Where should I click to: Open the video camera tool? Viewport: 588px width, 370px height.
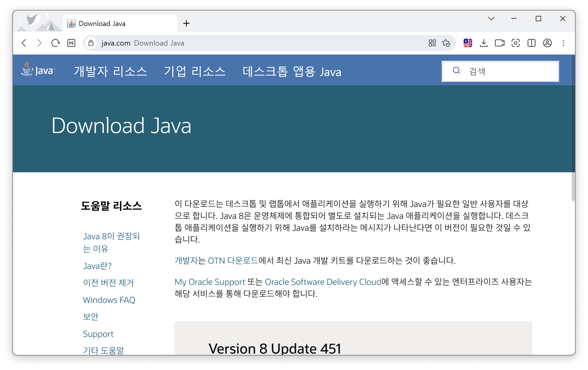(x=500, y=43)
